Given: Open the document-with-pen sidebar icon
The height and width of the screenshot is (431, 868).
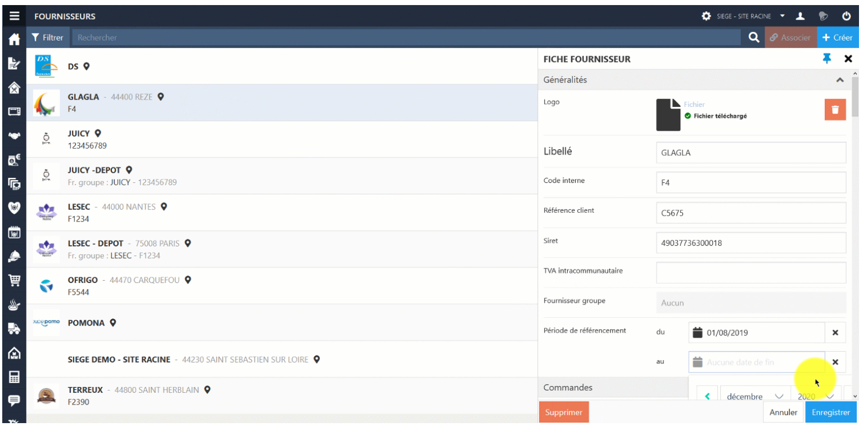Looking at the screenshot, I should [14, 64].
